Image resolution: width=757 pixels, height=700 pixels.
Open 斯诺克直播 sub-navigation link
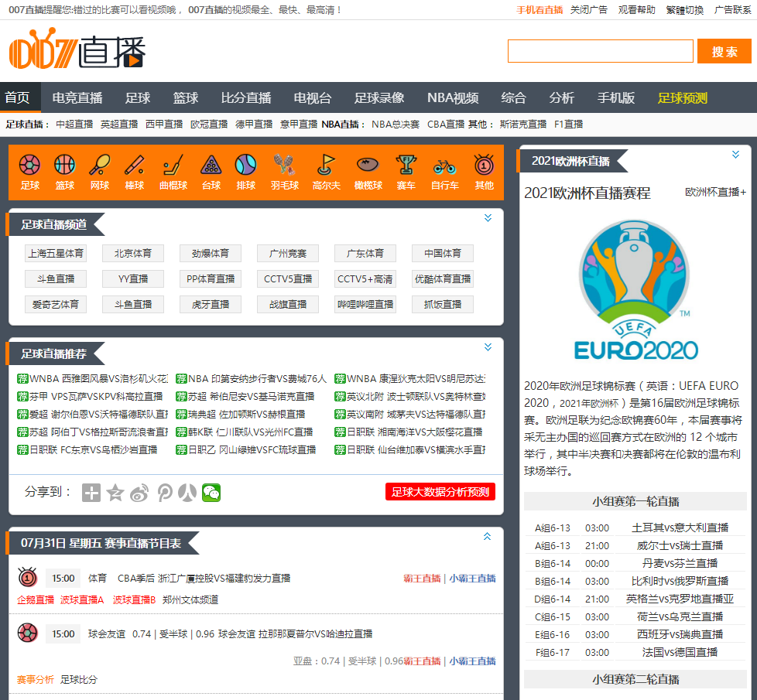pyautogui.click(x=522, y=125)
